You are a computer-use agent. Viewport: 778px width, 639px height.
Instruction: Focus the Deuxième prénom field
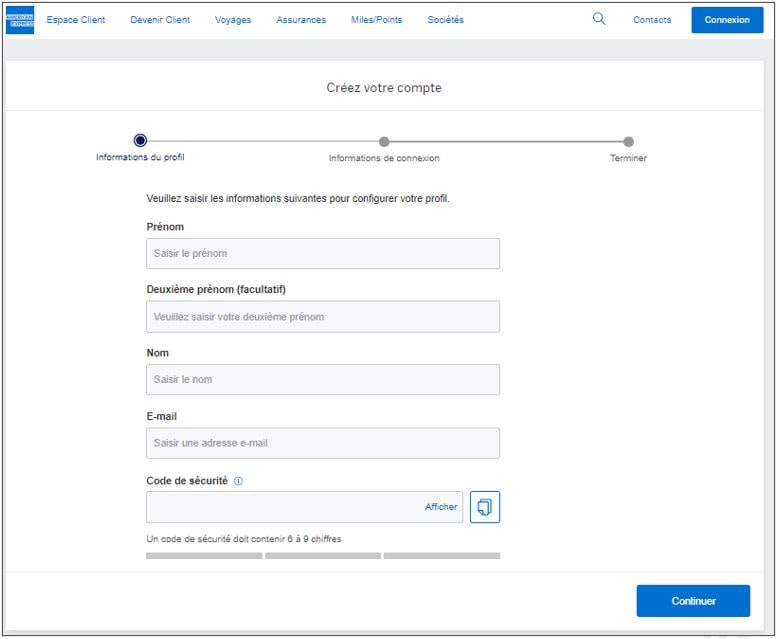click(322, 317)
